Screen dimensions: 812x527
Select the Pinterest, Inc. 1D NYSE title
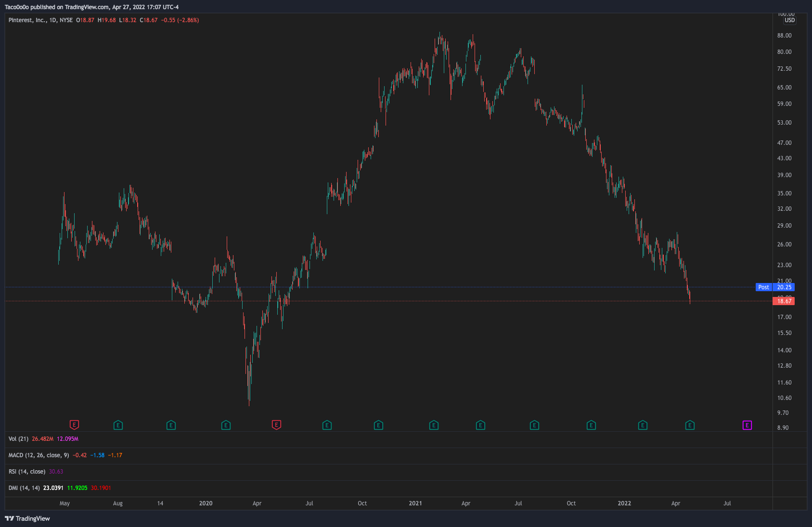(x=40, y=20)
